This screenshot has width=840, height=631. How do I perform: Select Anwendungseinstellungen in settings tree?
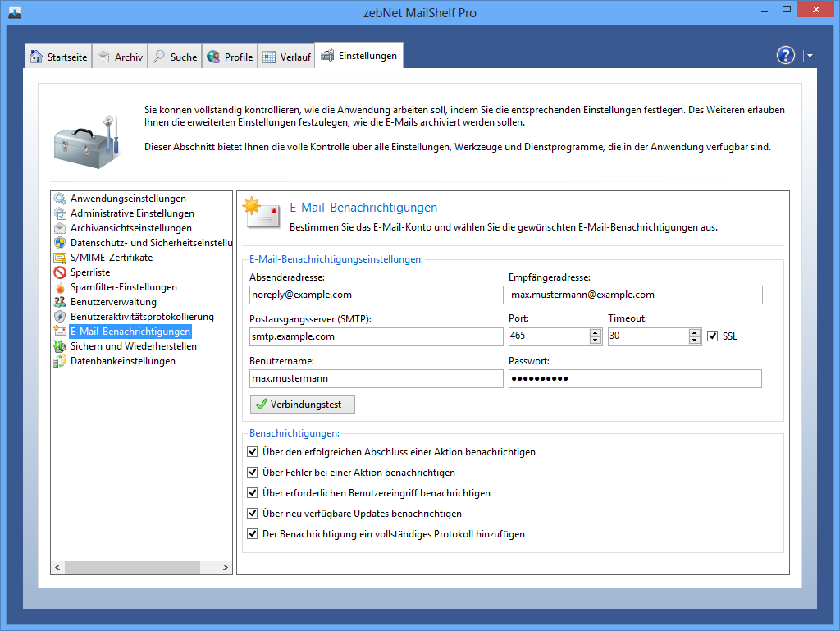(x=128, y=199)
